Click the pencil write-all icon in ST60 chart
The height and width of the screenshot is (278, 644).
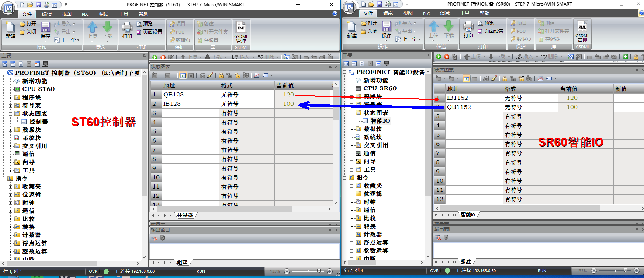[210, 75]
